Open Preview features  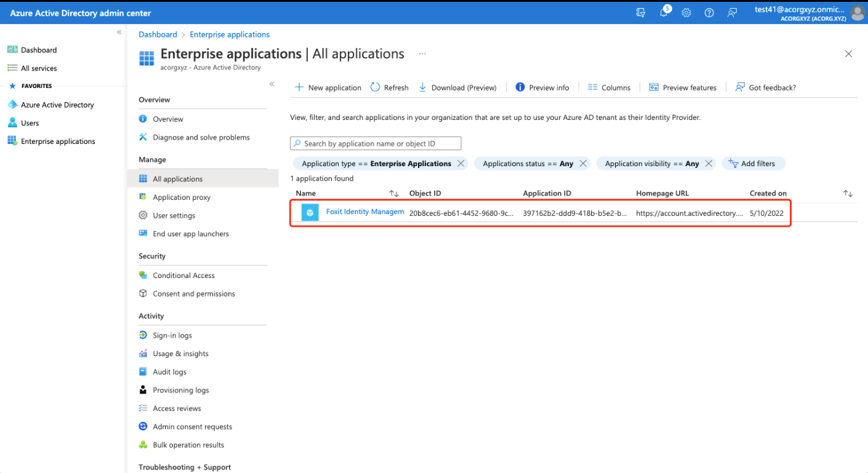[x=683, y=87]
